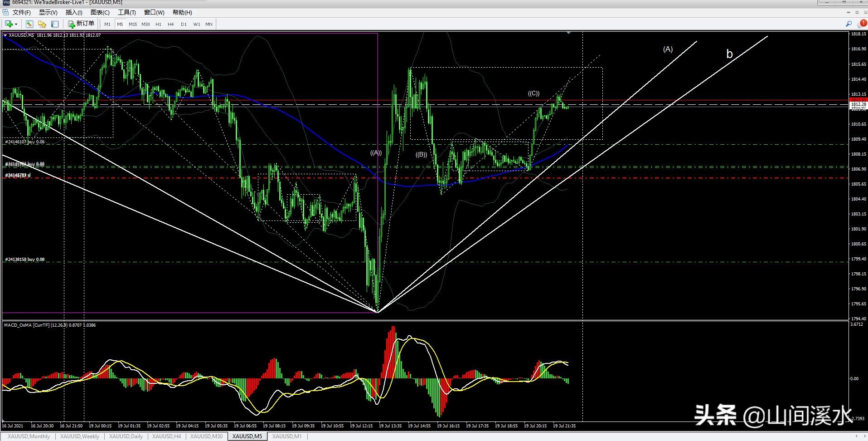The height and width of the screenshot is (441, 868).
Task: Click the 1812.28 price label on axis
Action: [x=858, y=104]
